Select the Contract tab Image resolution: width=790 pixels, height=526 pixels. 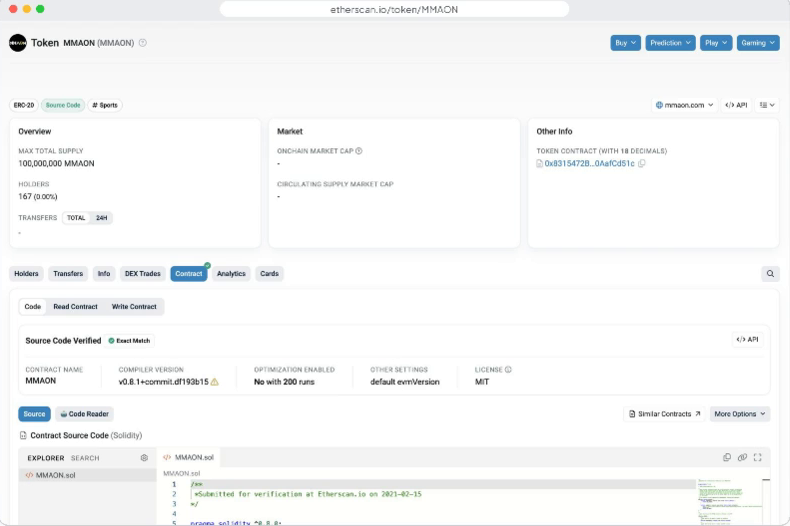click(x=188, y=274)
